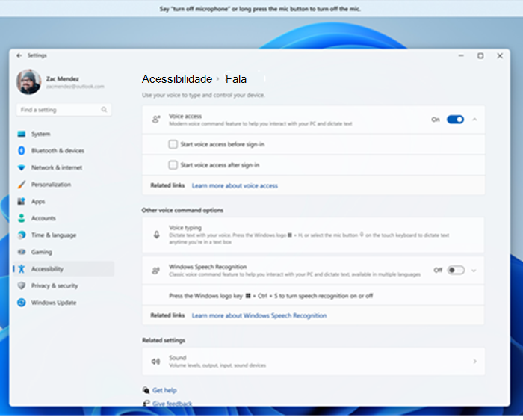
Task: Click the search magnifier icon
Action: [104, 110]
